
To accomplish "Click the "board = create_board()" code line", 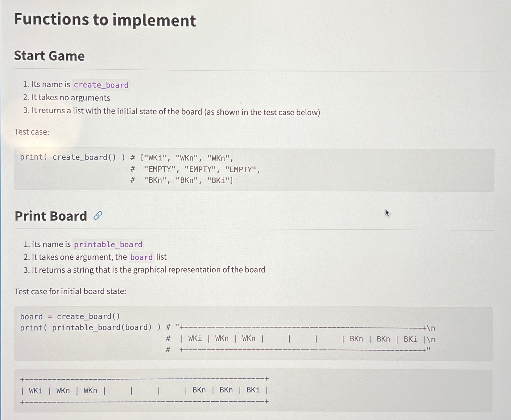I will (70, 316).
